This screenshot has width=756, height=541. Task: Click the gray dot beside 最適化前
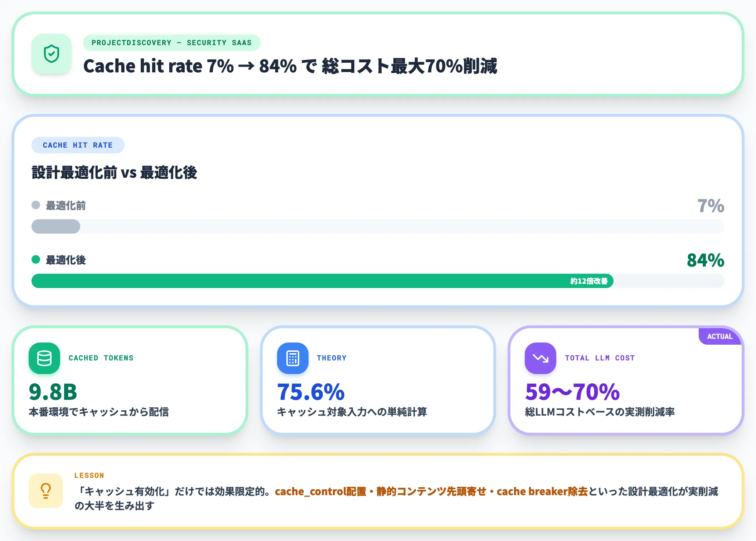click(x=36, y=205)
